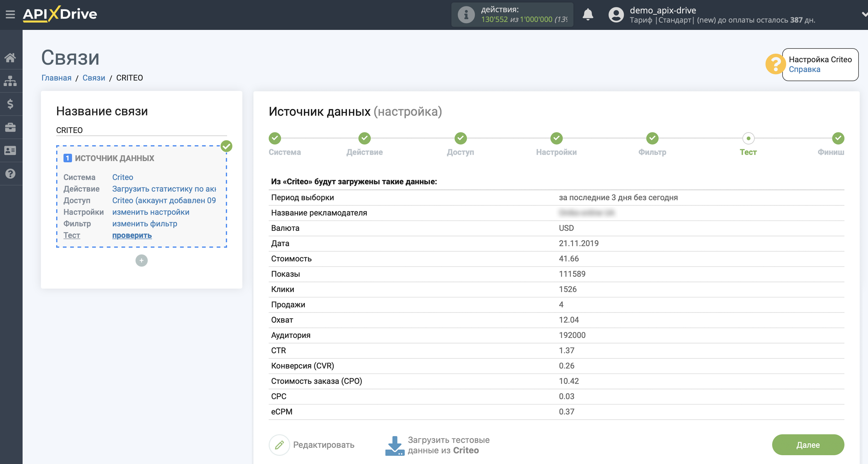Select the eCPM value 0.37
The width and height of the screenshot is (868, 464).
[566, 412]
